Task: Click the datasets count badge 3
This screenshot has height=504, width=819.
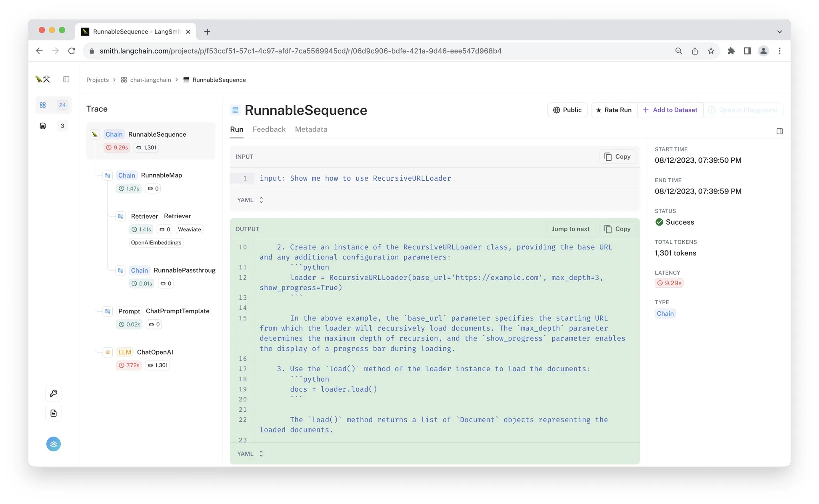Action: click(62, 126)
